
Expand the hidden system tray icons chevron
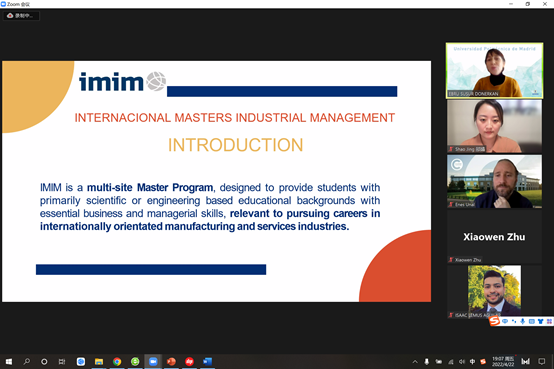(415, 362)
